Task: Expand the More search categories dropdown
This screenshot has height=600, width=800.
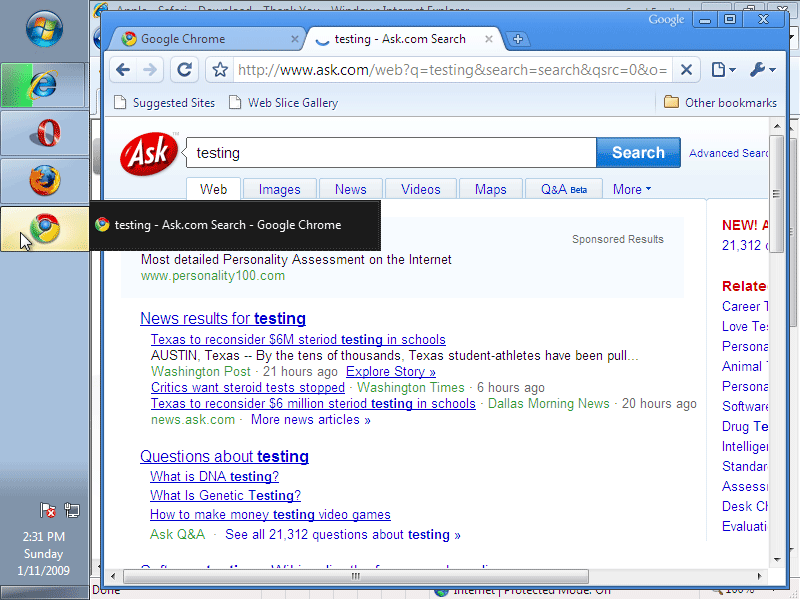Action: 631,189
